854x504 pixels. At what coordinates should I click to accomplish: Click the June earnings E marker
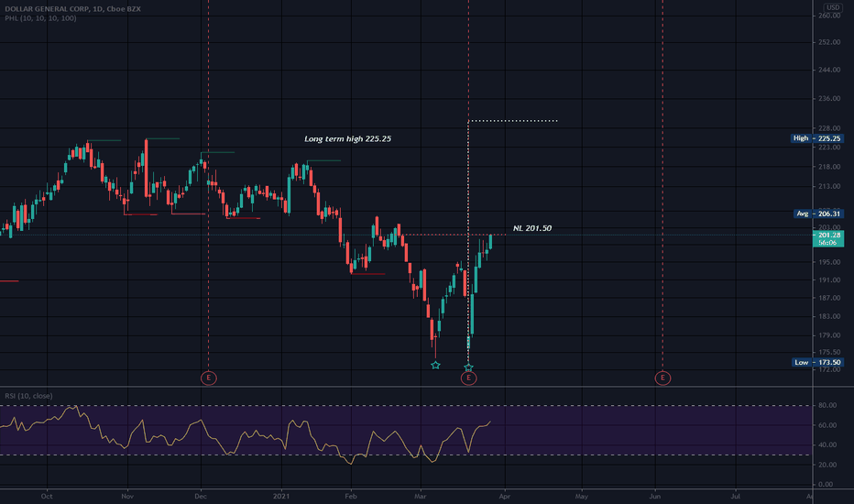tap(662, 378)
